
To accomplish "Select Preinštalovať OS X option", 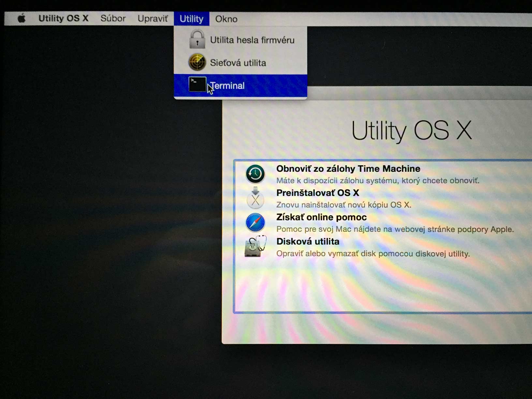I will point(318,193).
